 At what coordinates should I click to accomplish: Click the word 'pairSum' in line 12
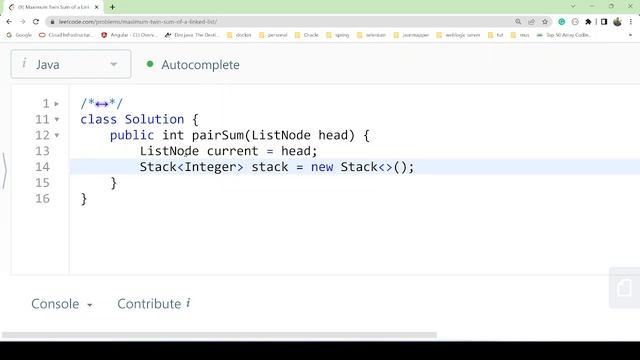pyautogui.click(x=218, y=136)
